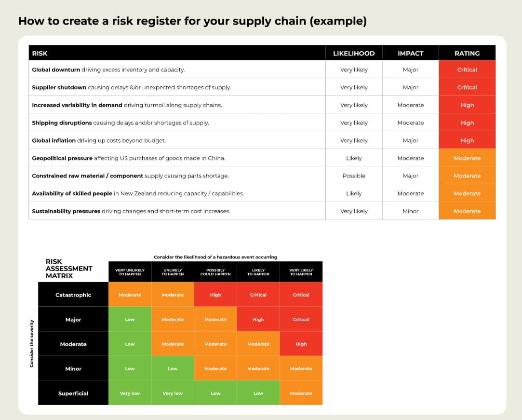Click the VERY UNLIKELY TO HAPPEN column header

pos(129,271)
